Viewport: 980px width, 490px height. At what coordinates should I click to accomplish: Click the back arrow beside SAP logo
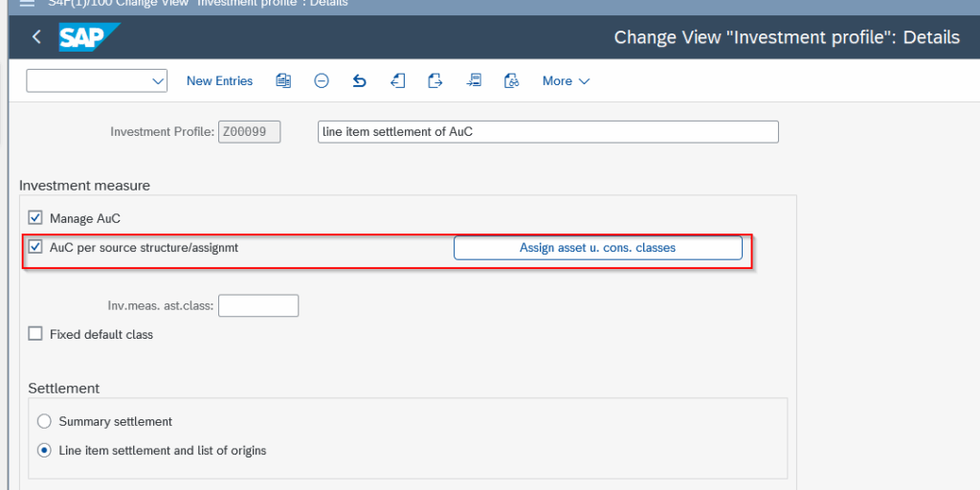(x=36, y=37)
